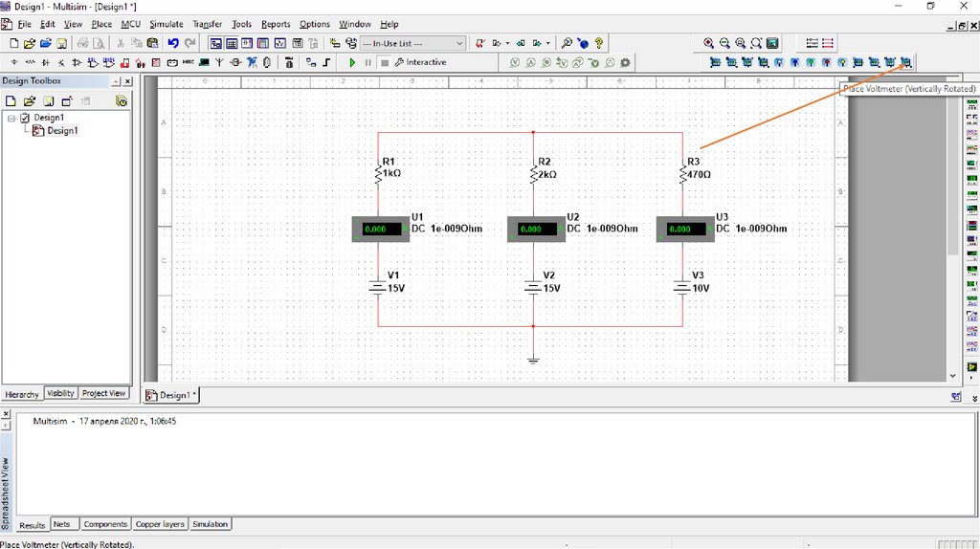Open the In-Use List dropdown

[459, 43]
